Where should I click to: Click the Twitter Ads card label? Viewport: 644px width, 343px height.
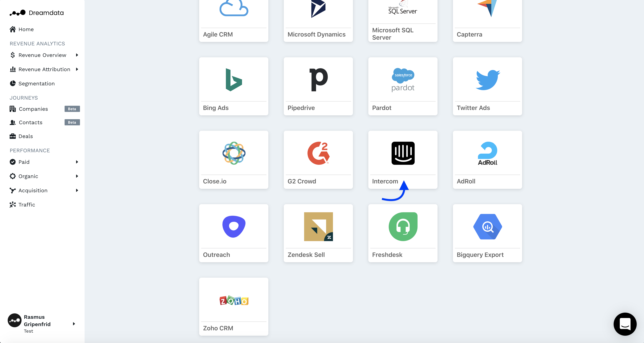click(473, 108)
